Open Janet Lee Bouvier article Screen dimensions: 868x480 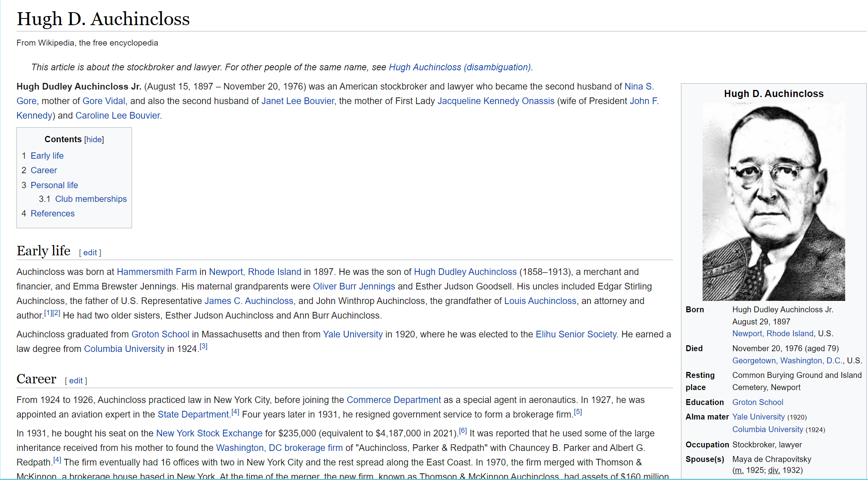[x=298, y=101]
